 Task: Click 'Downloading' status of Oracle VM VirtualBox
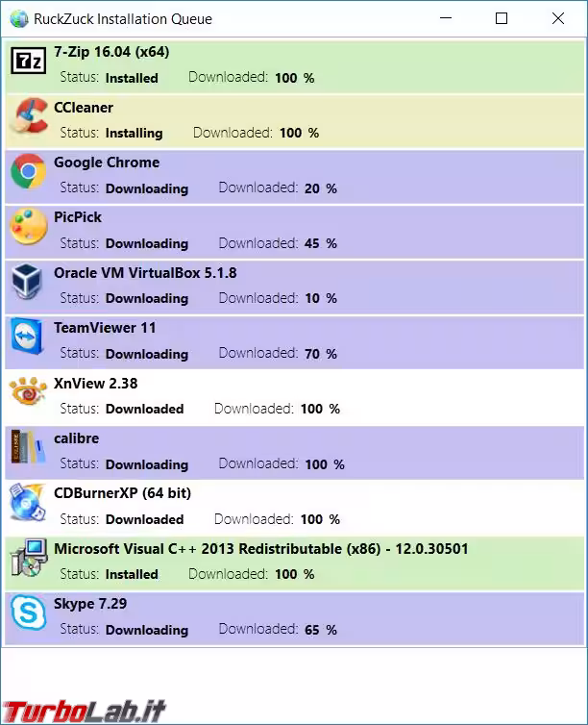click(x=147, y=299)
